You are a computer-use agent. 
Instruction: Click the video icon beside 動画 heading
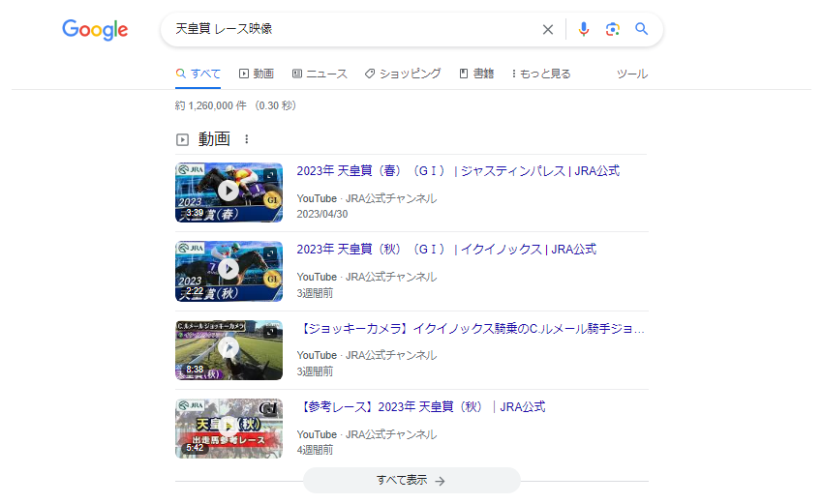coord(182,139)
